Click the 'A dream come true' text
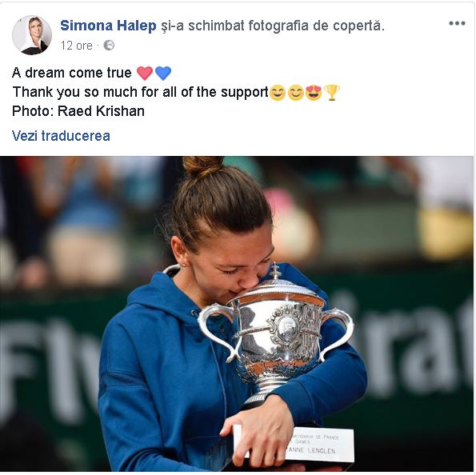The width and height of the screenshot is (476, 475). coord(72,73)
